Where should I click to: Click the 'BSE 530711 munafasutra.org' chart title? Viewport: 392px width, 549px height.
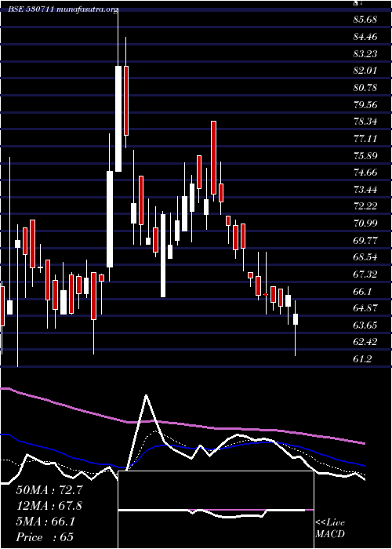tap(63, 9)
